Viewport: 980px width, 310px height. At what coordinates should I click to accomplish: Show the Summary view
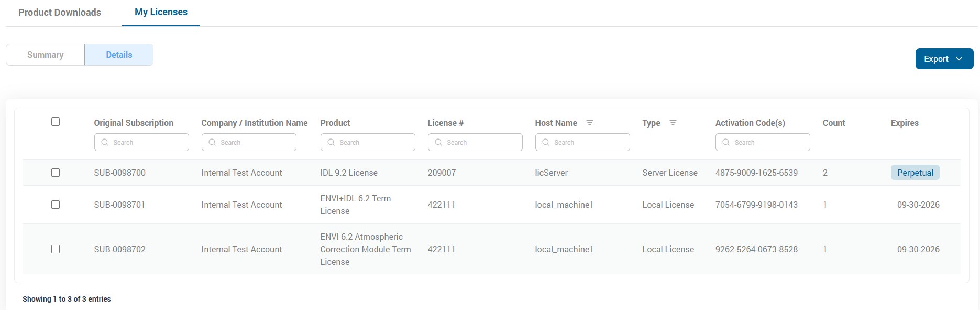[x=46, y=55]
